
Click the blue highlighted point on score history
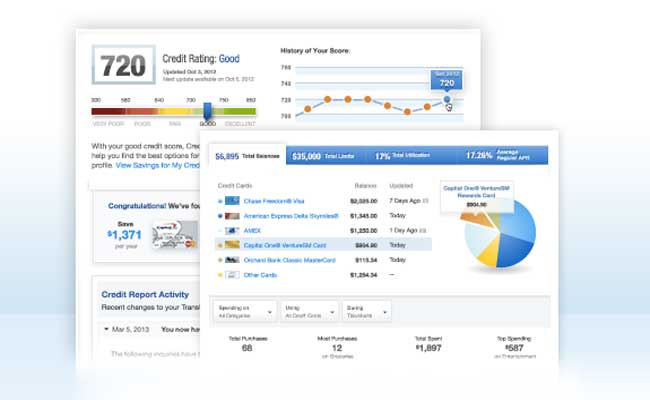coord(446,99)
